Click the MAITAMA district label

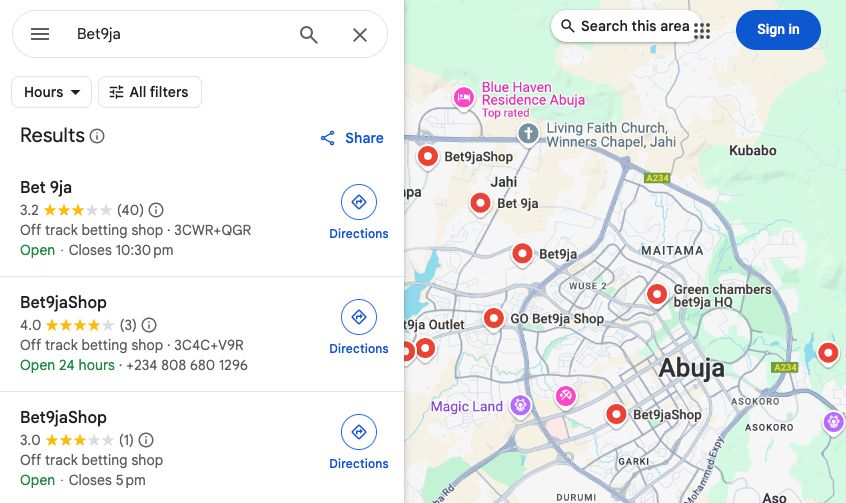[x=672, y=250]
